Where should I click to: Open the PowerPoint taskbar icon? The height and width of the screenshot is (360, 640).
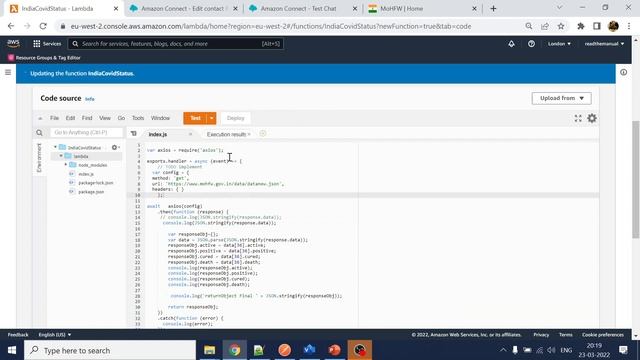tap(334, 350)
